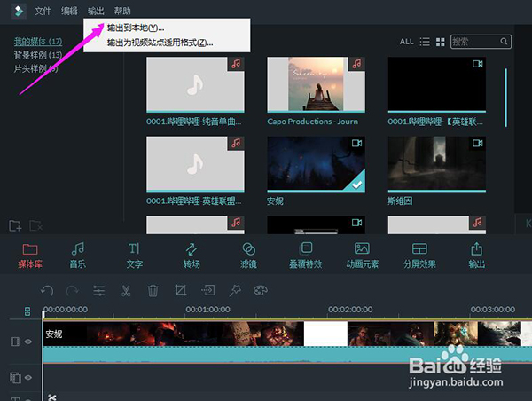Toggle visibility eye on second track
Screen dimensions: 532x401
tap(28, 377)
